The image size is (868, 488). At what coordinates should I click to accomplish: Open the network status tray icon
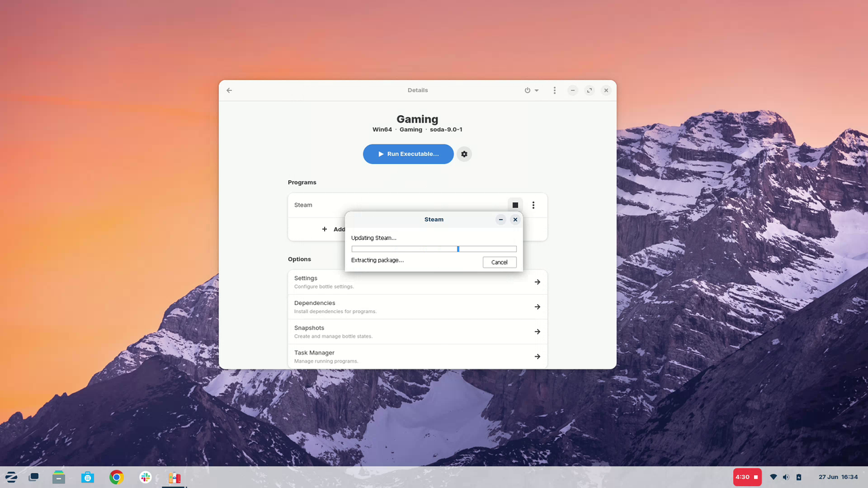pyautogui.click(x=773, y=477)
